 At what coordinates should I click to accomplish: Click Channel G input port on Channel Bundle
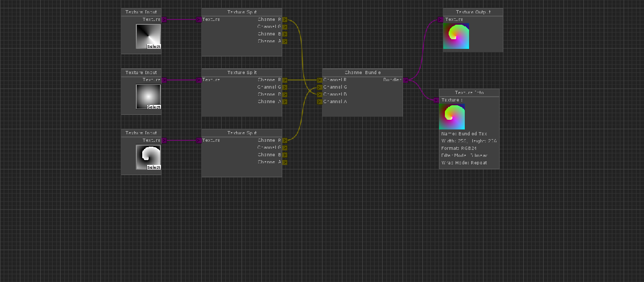tap(320, 87)
